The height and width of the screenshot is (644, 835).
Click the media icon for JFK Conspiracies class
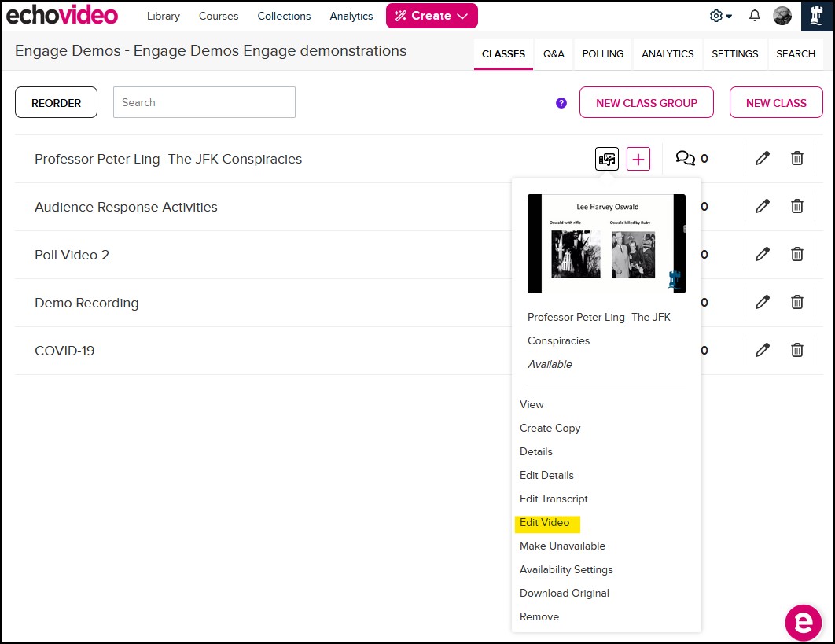[606, 159]
